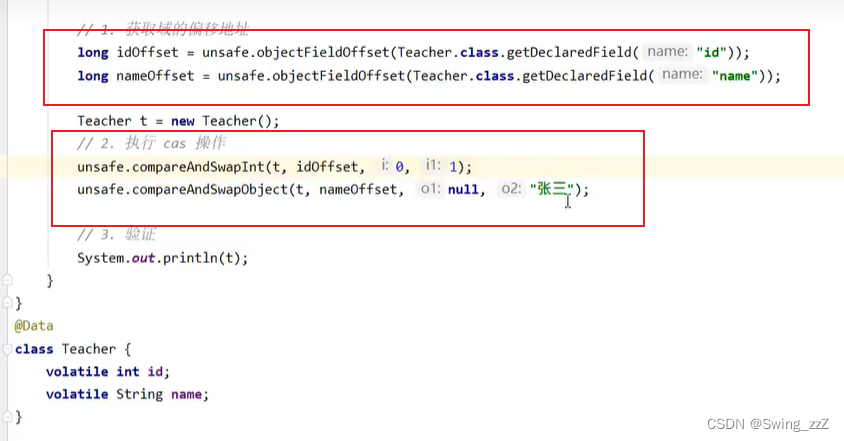Image resolution: width=844 pixels, height=441 pixels.
Task: Click the comment '// 2. 执行 cas 操作'
Action: pyautogui.click(x=151, y=143)
